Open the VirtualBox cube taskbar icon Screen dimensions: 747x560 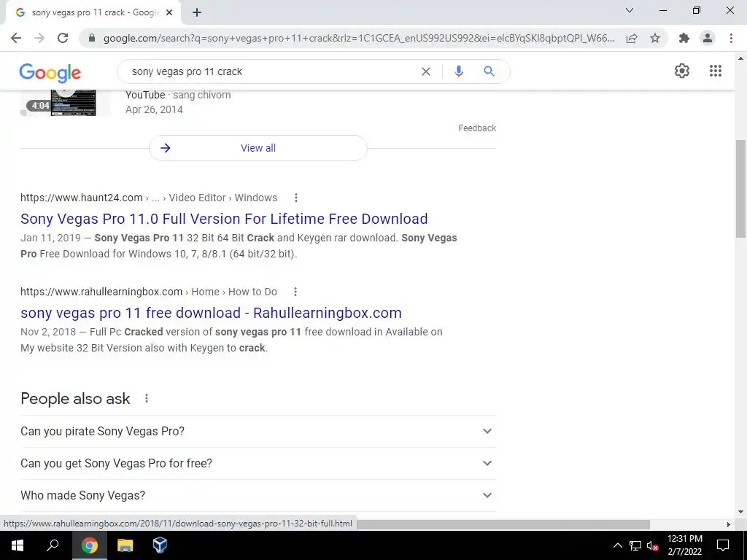click(x=160, y=545)
